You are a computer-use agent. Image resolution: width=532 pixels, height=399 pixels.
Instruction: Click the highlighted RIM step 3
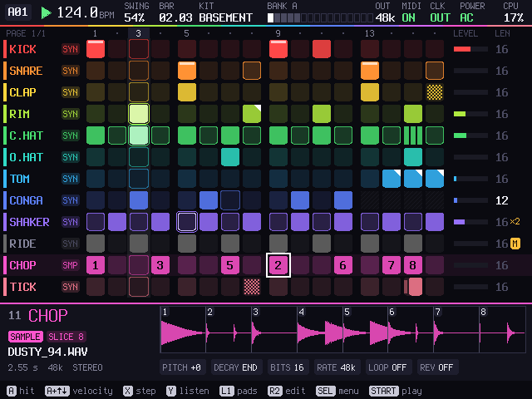pos(139,114)
